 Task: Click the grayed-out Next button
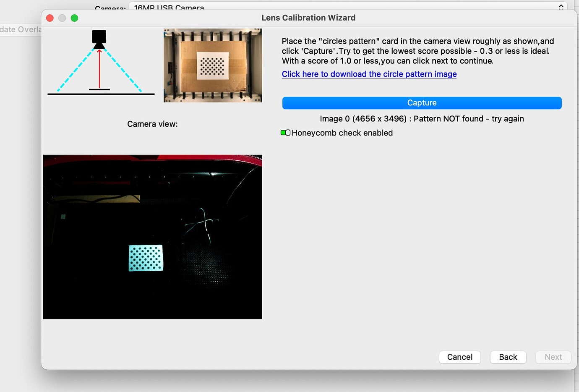click(553, 357)
